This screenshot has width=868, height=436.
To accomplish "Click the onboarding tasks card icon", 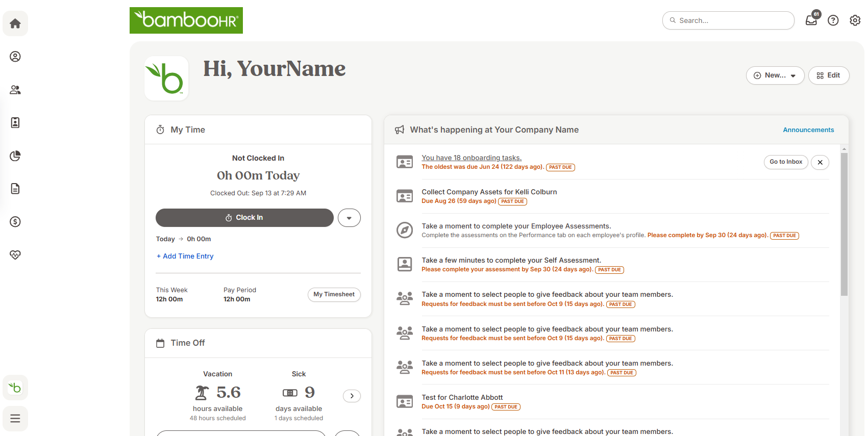I will tap(405, 162).
